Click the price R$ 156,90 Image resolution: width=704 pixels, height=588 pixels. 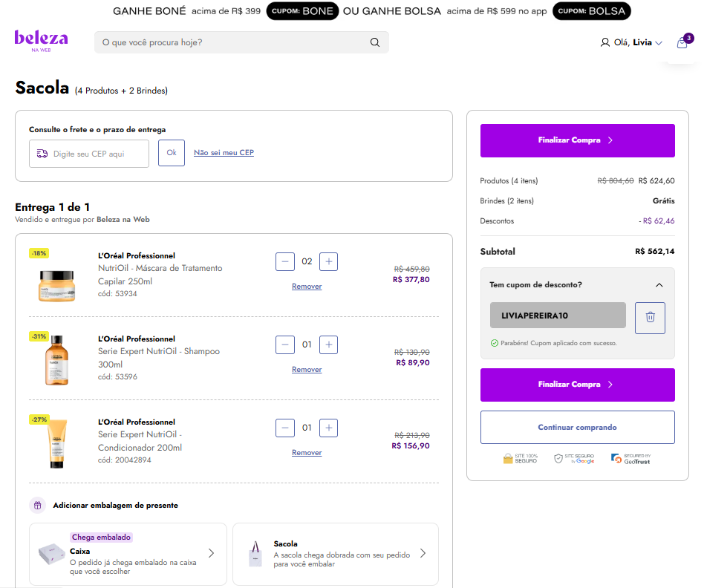click(411, 445)
